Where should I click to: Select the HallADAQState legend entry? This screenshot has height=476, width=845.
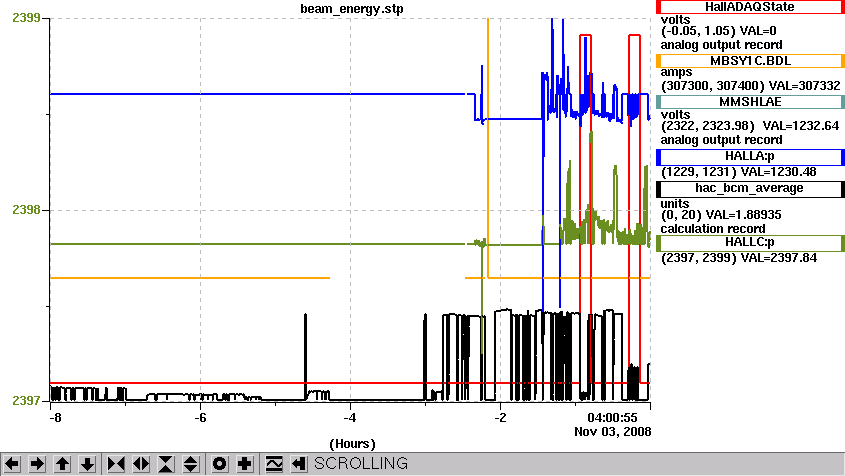click(750, 7)
